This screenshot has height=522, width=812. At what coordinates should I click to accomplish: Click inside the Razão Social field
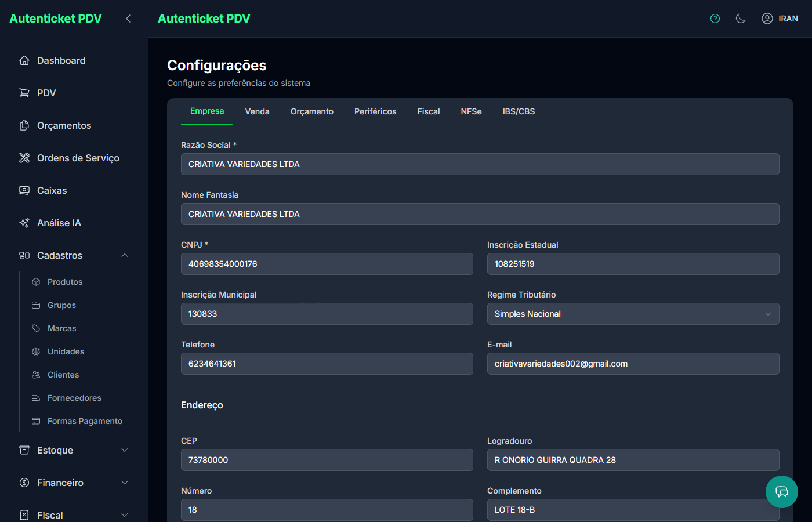[x=480, y=164]
